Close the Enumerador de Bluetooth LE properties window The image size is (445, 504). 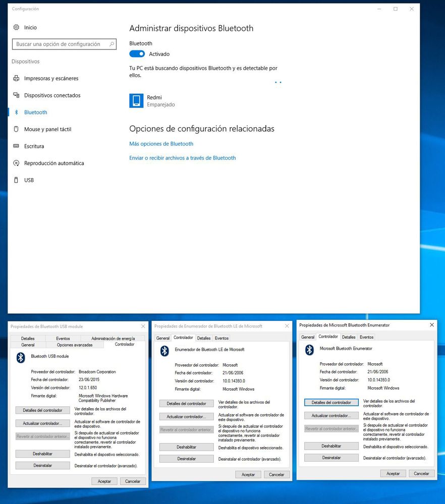[287, 326]
